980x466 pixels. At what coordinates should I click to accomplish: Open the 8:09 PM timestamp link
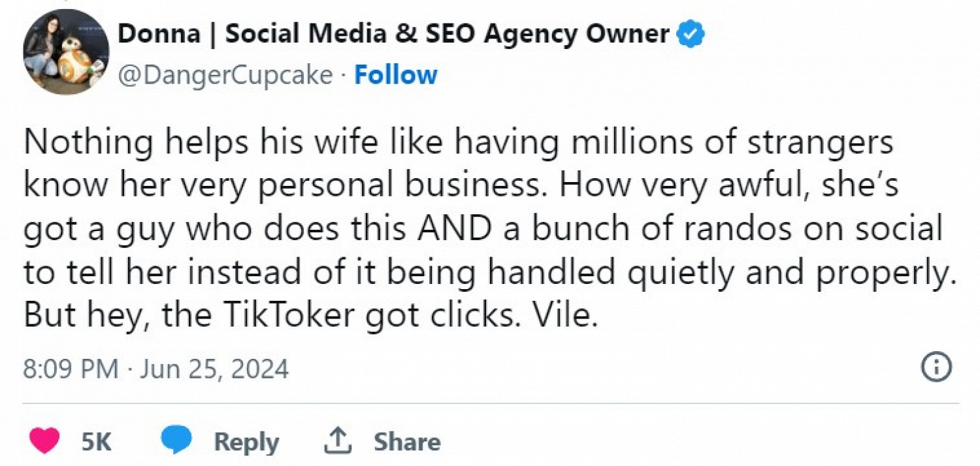[x=71, y=369]
